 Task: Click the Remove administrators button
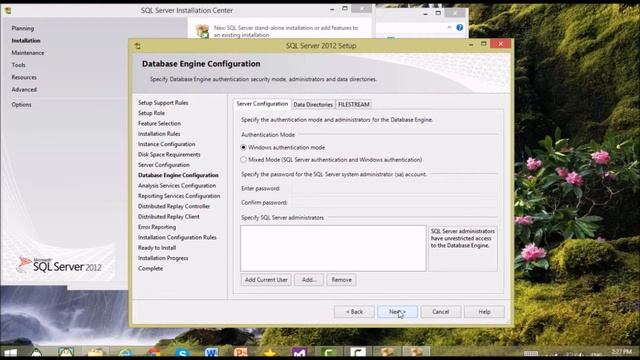(x=341, y=280)
